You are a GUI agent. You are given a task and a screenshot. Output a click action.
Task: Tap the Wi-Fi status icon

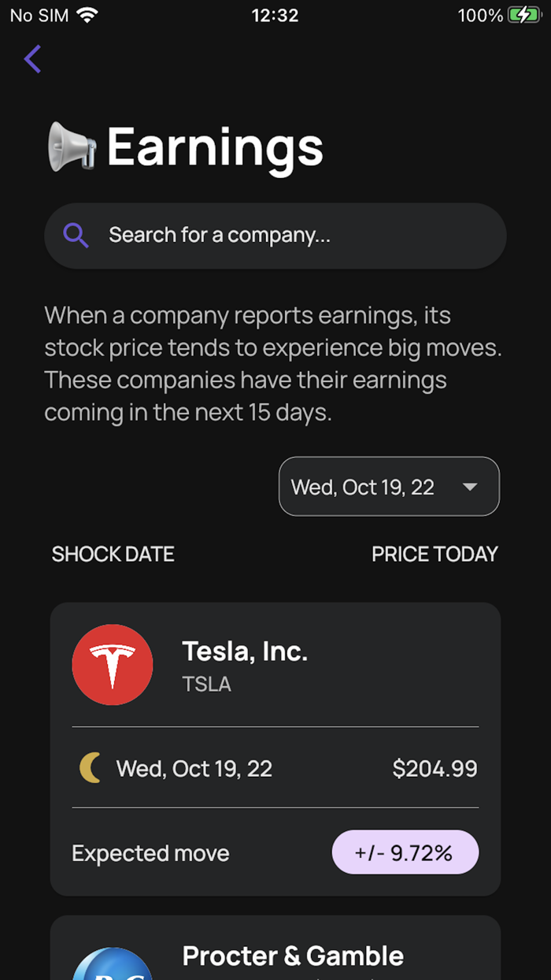pyautogui.click(x=87, y=15)
